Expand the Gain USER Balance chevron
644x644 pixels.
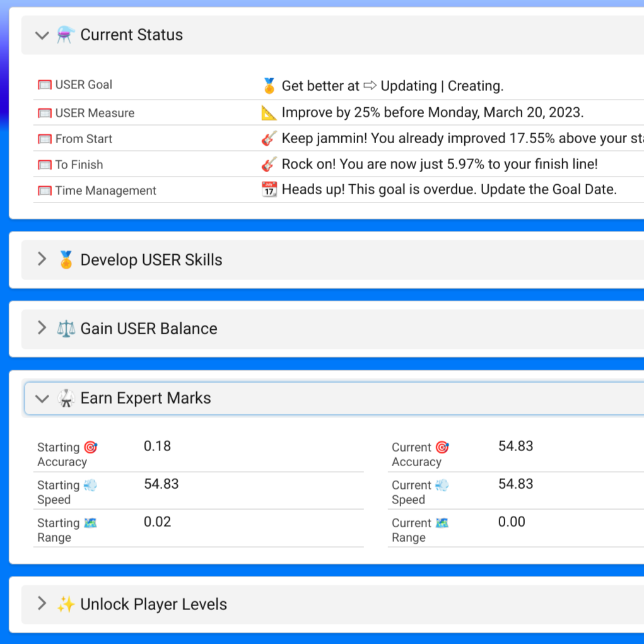point(42,328)
